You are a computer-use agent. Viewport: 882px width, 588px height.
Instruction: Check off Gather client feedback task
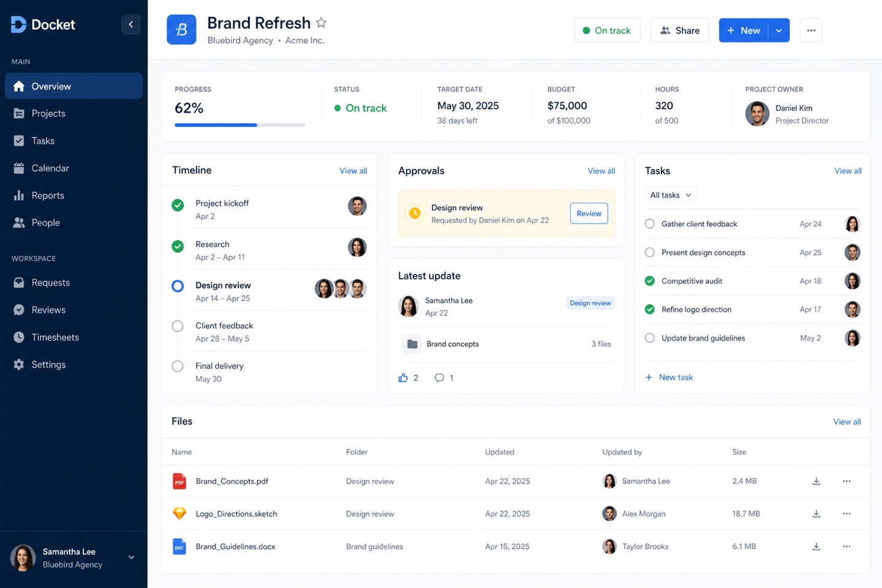pyautogui.click(x=650, y=224)
